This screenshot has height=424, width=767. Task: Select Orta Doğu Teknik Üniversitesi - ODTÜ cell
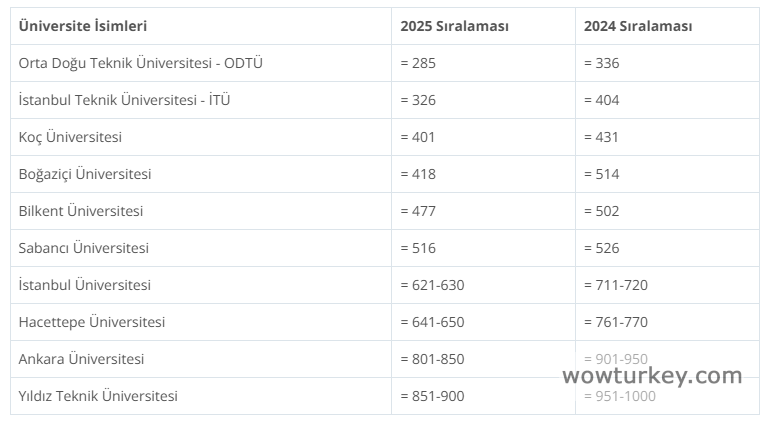click(141, 63)
